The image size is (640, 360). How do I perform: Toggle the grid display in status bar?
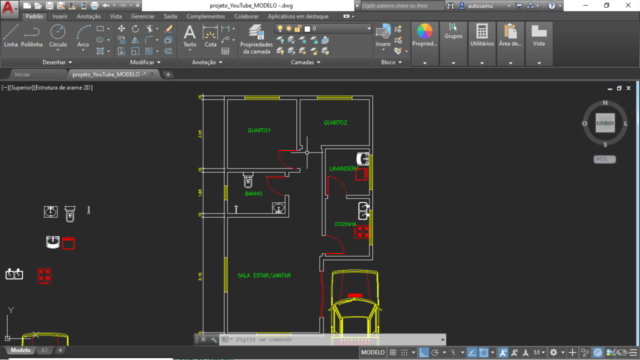[393, 352]
